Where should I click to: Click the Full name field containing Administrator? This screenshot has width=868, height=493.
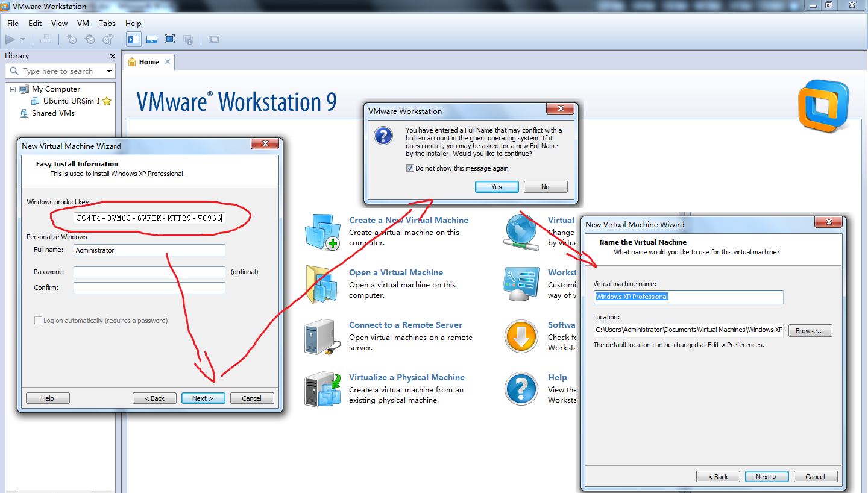click(149, 250)
